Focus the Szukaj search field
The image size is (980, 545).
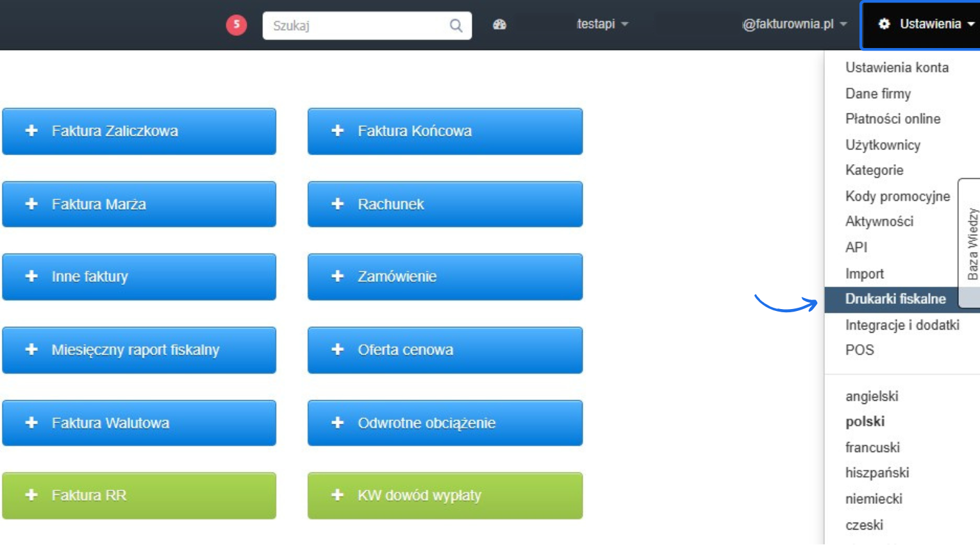367,26
